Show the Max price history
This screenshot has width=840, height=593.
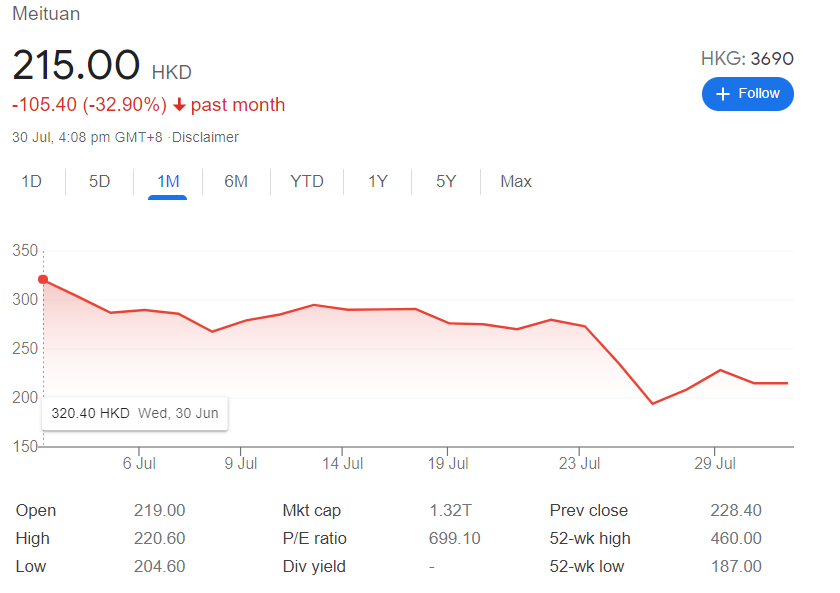pyautogui.click(x=516, y=181)
